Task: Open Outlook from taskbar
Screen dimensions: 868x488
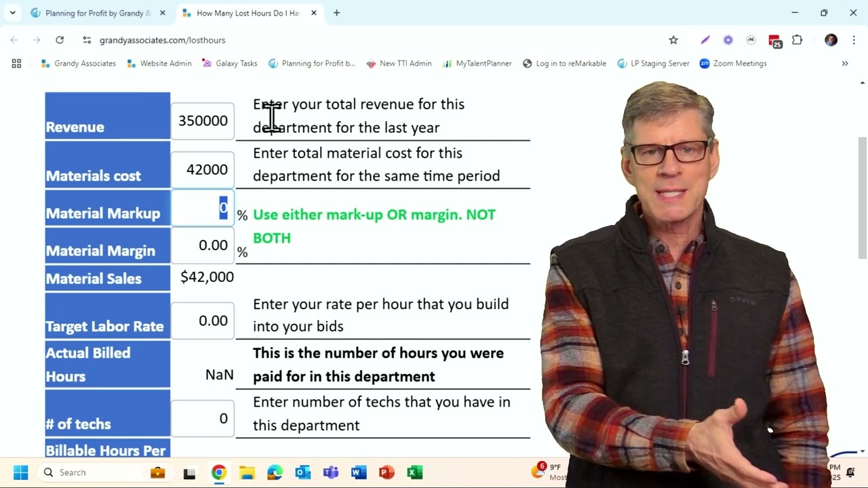Action: point(302,472)
